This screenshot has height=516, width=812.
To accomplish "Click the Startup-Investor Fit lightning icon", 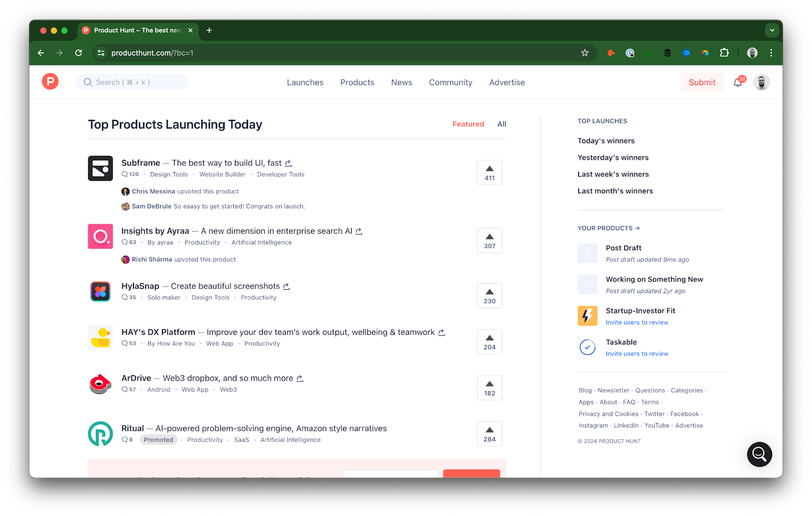I will 587,316.
